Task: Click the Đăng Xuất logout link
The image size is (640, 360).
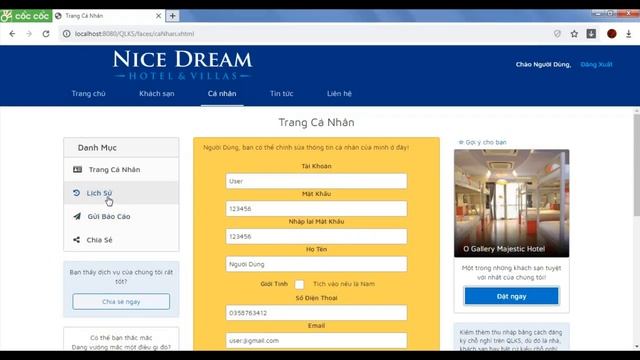Action: click(596, 64)
